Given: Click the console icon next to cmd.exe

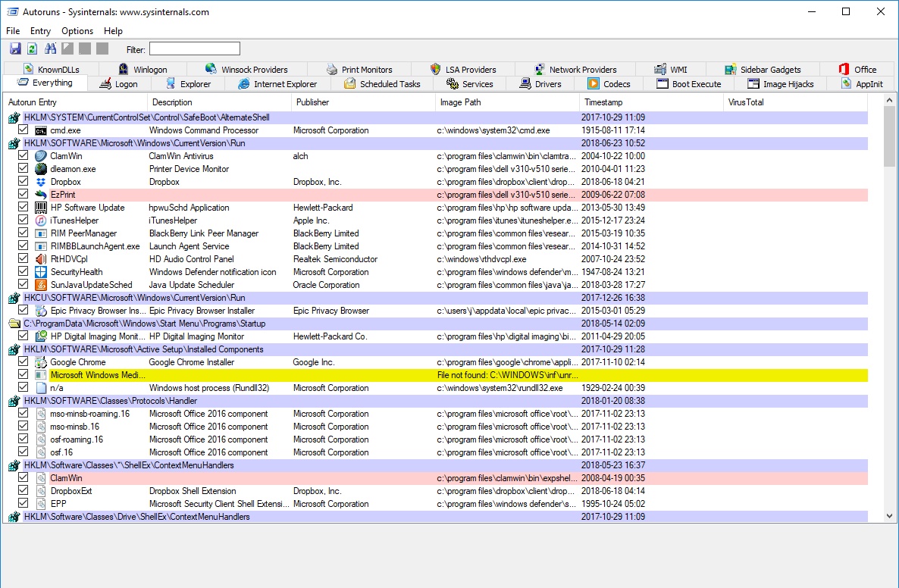Looking at the screenshot, I should (x=40, y=130).
